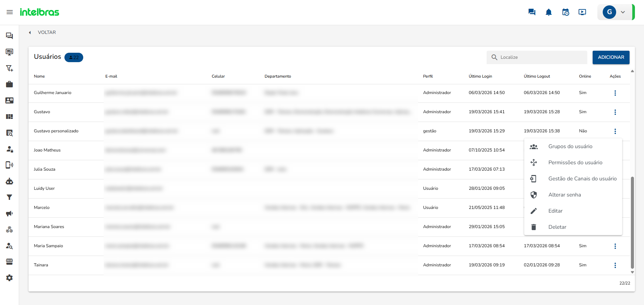Open actions menu for Maria Sampaio
Viewport: 644px width, 305px height.
pyautogui.click(x=615, y=246)
